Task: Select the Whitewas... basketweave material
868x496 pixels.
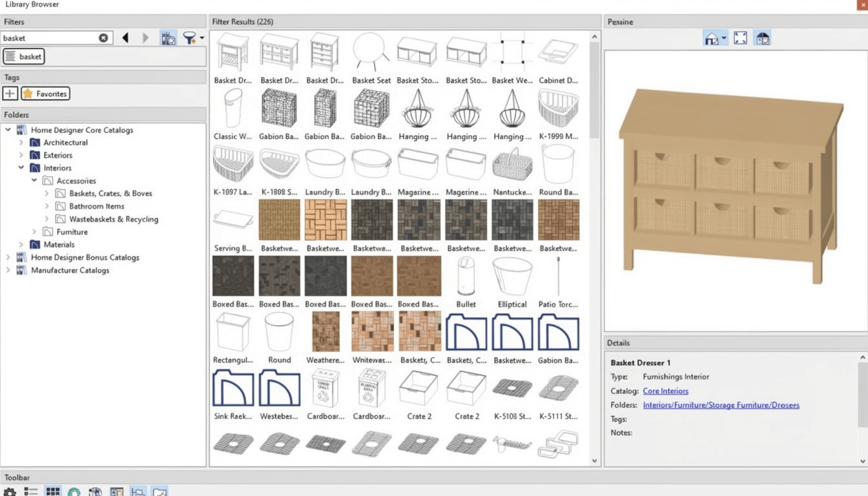Action: [372, 338]
